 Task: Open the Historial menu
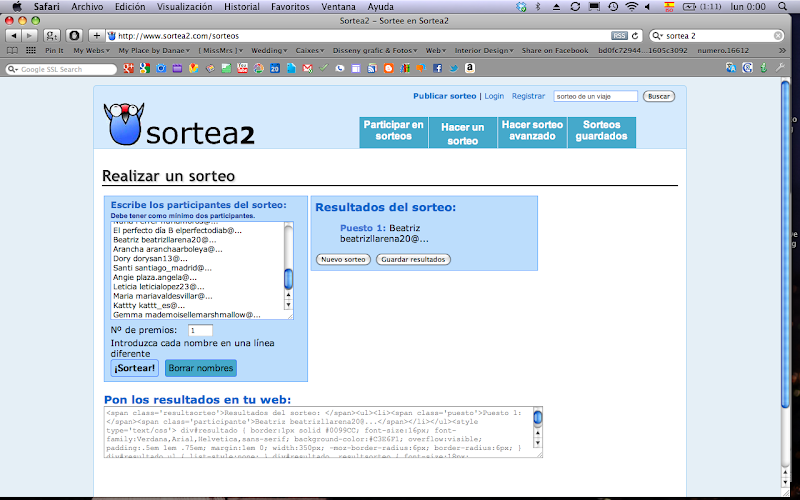242,7
